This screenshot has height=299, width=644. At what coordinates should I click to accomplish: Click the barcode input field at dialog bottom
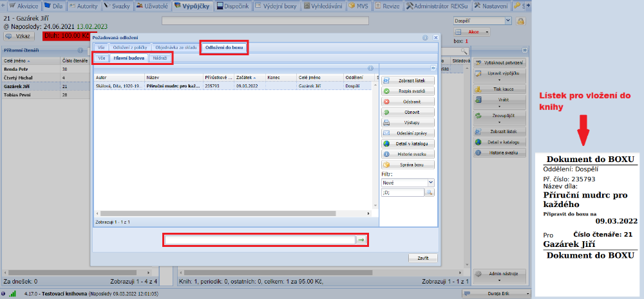coord(260,240)
